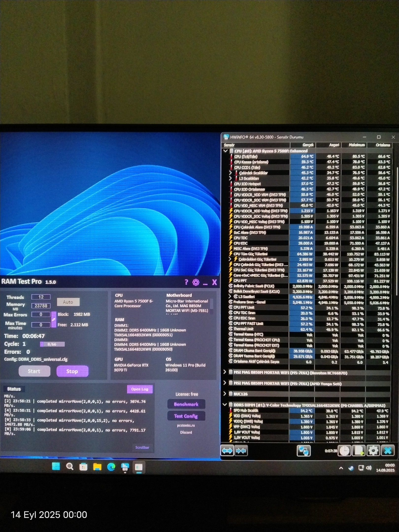The height and width of the screenshot is (532, 399).
Task: Select the DRAM Okuma Bant Genişliği row
Action: 309,351
